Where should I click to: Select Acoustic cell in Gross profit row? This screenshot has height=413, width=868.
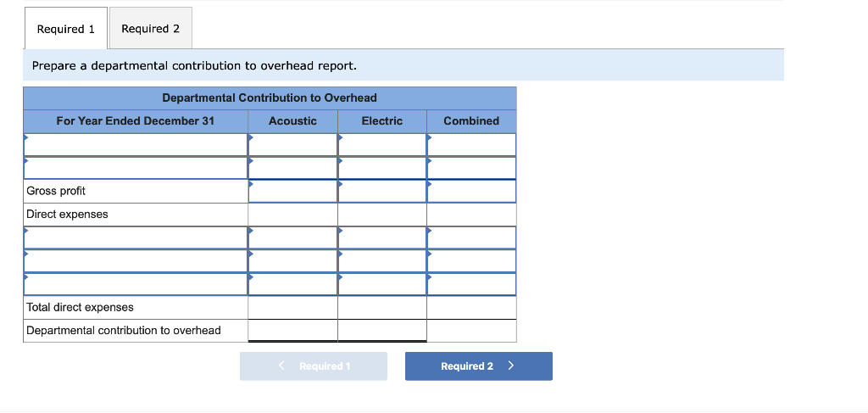(292, 191)
